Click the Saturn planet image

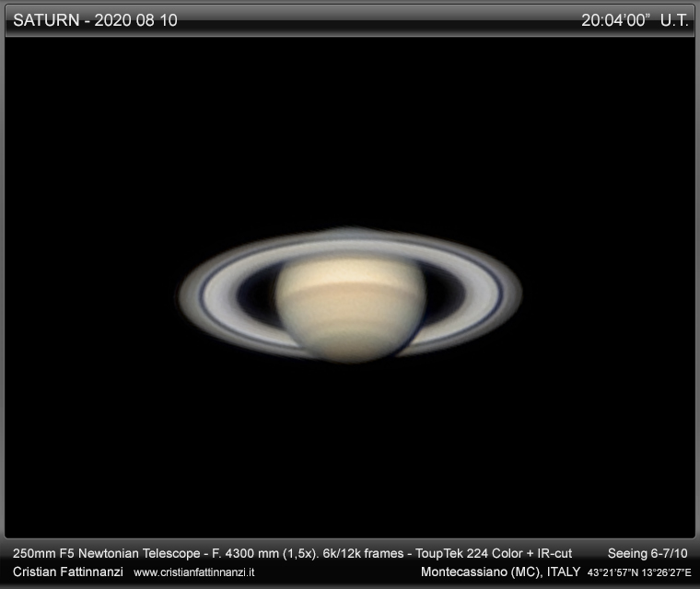coord(350,294)
